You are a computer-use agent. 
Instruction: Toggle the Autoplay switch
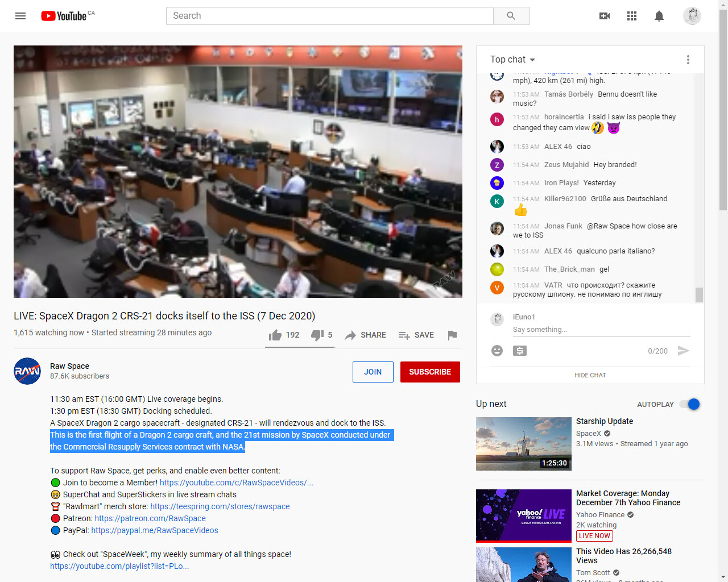[689, 404]
